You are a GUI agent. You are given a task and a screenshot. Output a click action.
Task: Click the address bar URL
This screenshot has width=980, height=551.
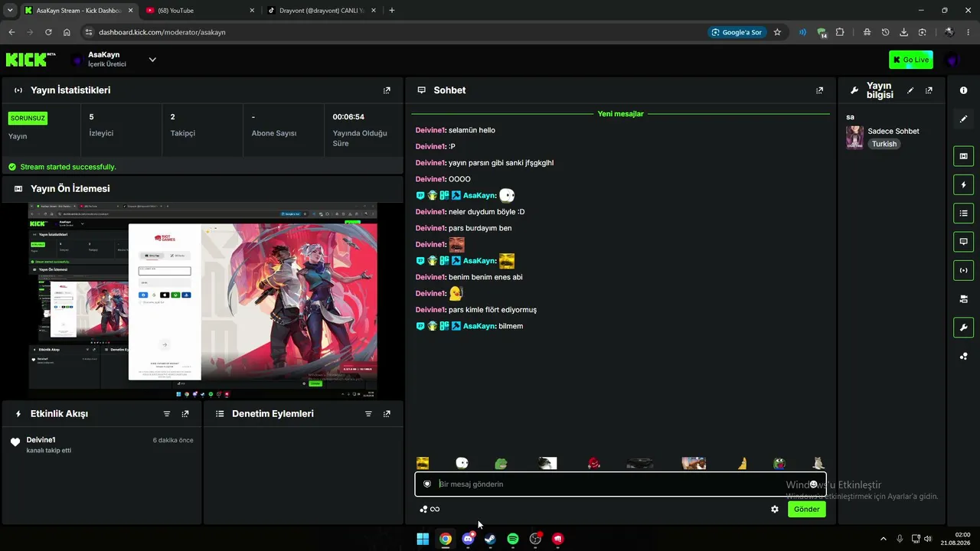click(x=162, y=32)
